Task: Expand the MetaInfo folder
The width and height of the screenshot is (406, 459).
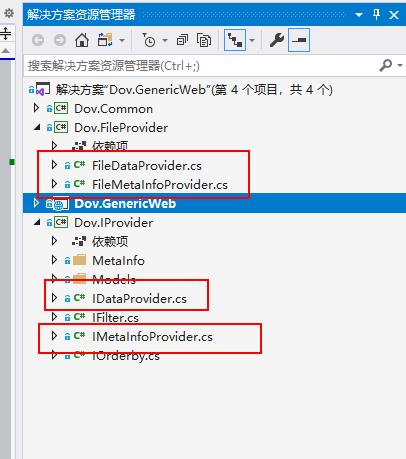Action: [54, 260]
